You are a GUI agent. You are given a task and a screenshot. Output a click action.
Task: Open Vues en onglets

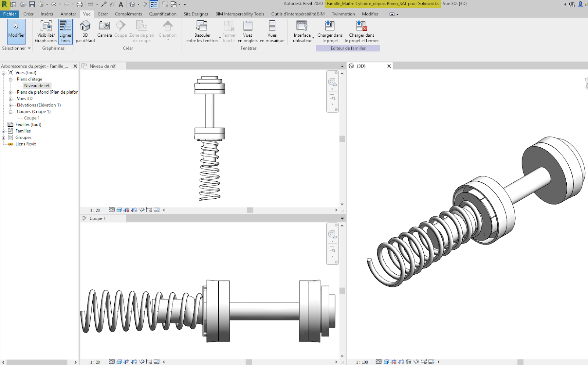click(248, 31)
